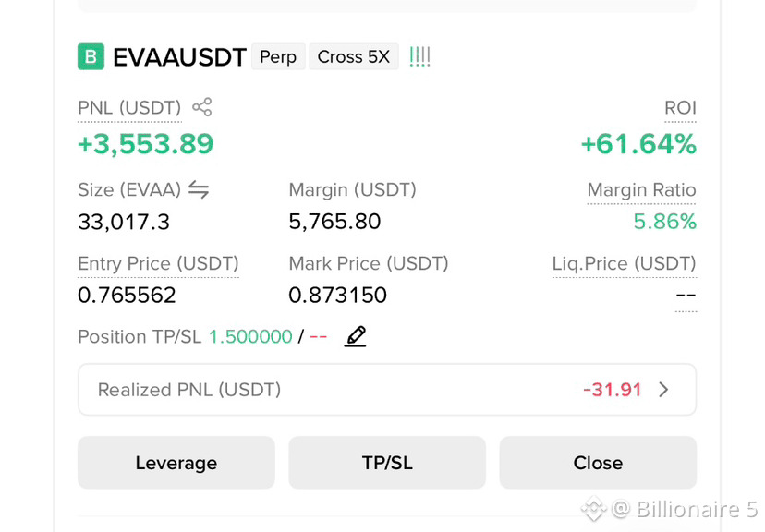
Task: Click the Binance logo watermark
Action: [x=594, y=509]
